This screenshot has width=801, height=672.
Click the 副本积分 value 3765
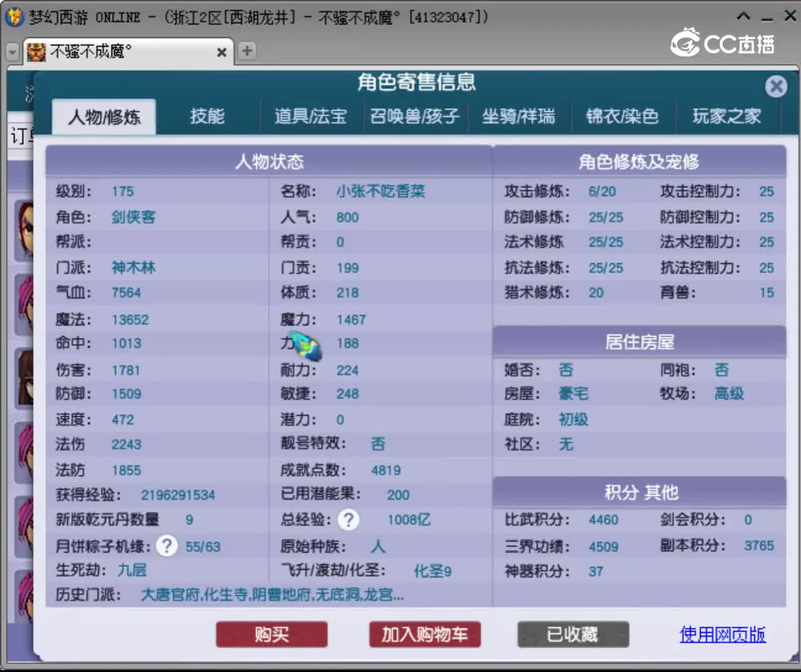(759, 546)
